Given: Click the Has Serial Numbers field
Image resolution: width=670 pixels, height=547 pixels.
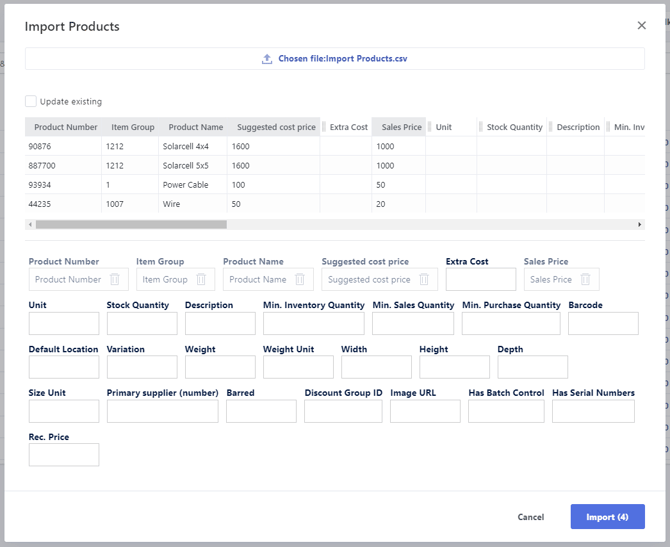Looking at the screenshot, I should click(x=593, y=411).
